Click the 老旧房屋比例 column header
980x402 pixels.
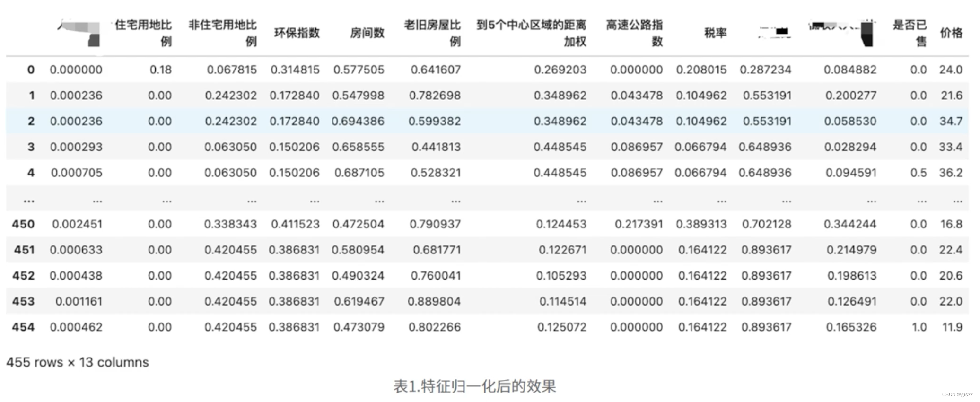[432, 33]
